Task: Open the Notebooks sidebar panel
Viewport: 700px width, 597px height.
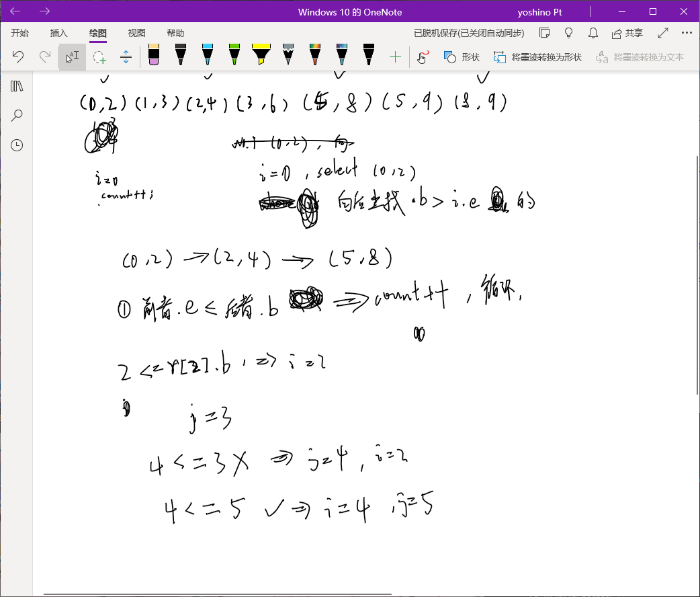Action: point(17,85)
